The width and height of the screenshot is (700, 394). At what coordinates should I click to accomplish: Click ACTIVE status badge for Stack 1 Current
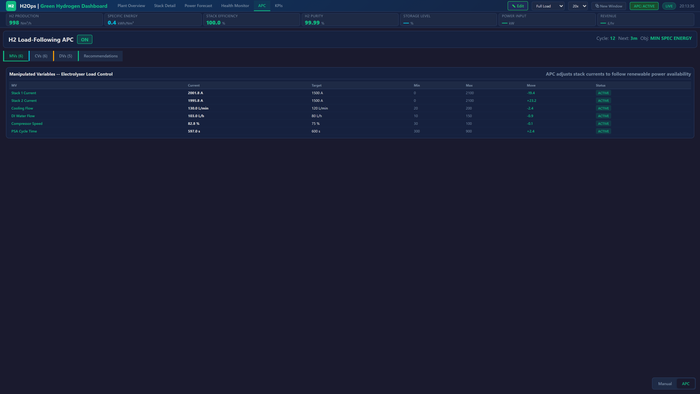click(x=603, y=93)
